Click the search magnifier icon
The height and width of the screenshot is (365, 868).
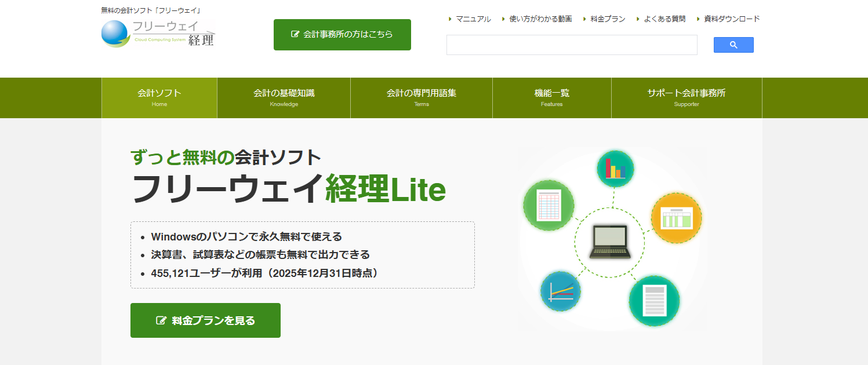733,45
